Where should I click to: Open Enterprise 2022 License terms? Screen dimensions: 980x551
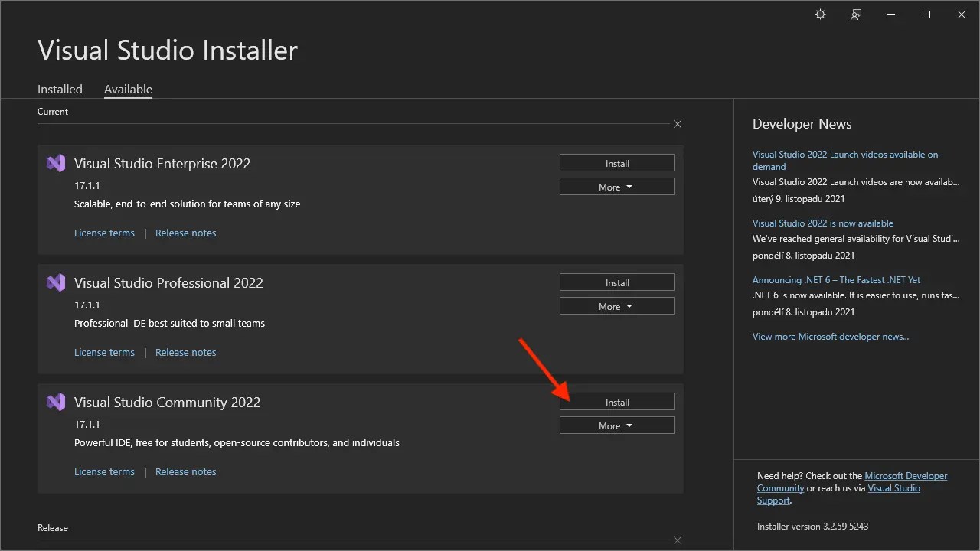pyautogui.click(x=104, y=233)
